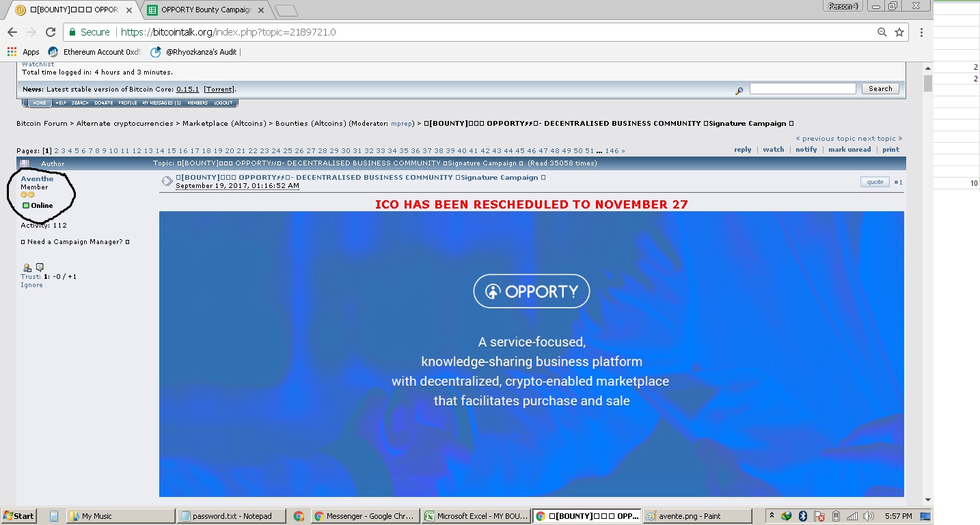980x525 pixels.
Task: Open the Chrome three-dot menu
Action: pos(921,32)
